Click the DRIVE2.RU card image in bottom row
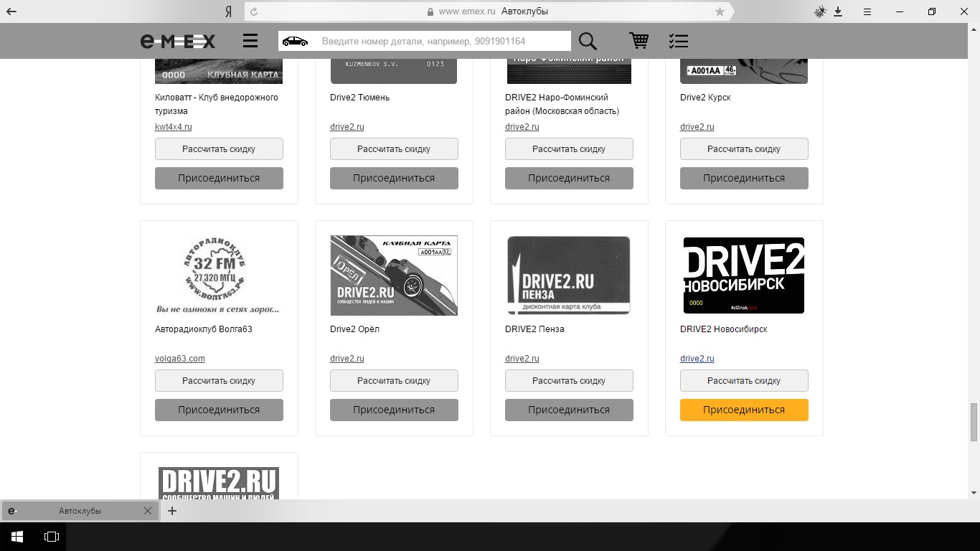 pyautogui.click(x=219, y=484)
